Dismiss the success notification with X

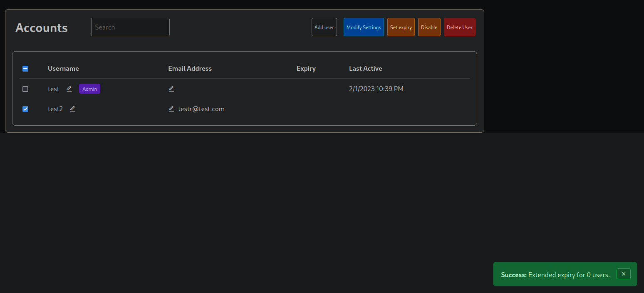tap(624, 274)
